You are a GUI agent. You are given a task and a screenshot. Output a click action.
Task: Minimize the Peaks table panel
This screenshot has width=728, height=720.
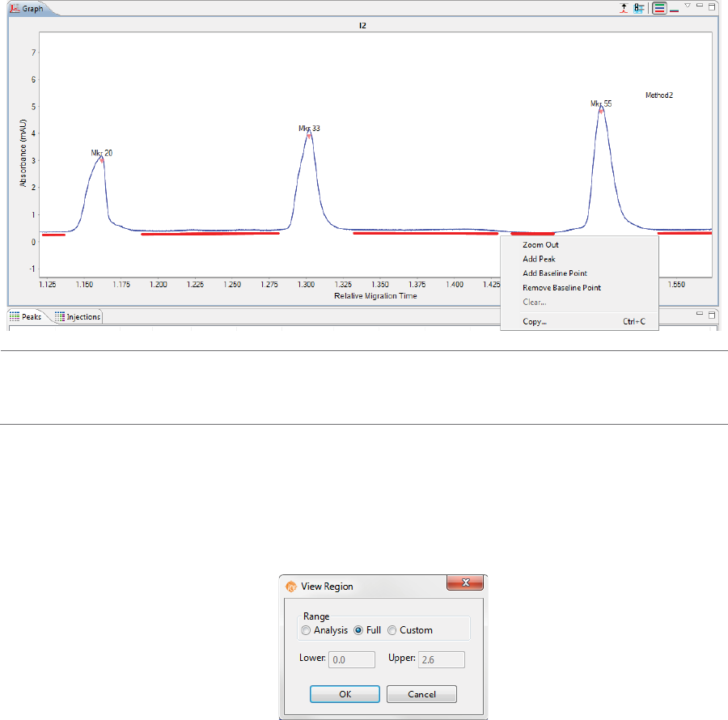point(699,314)
